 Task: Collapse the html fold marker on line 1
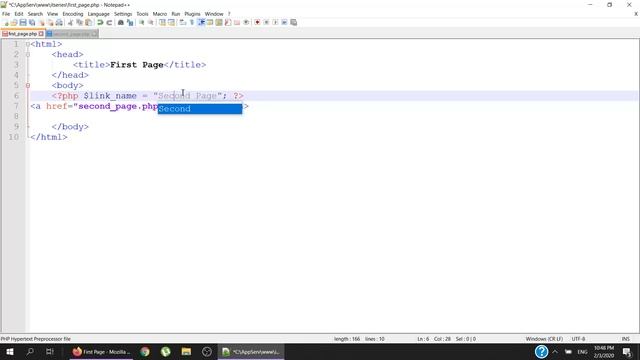click(28, 44)
